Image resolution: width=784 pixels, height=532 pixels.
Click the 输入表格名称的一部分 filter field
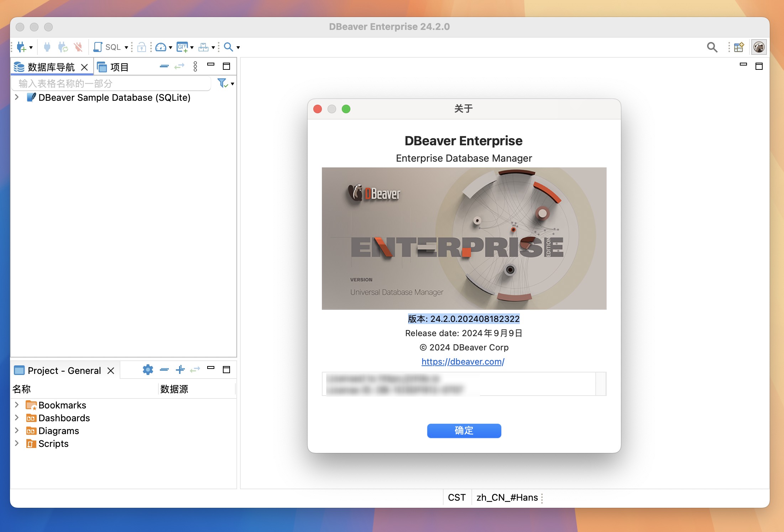tap(111, 83)
